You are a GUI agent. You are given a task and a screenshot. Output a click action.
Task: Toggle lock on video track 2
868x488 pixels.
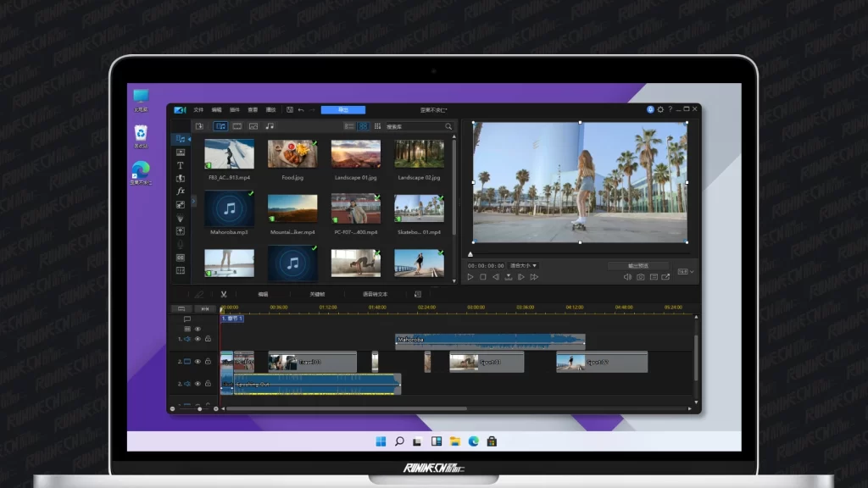(x=208, y=361)
